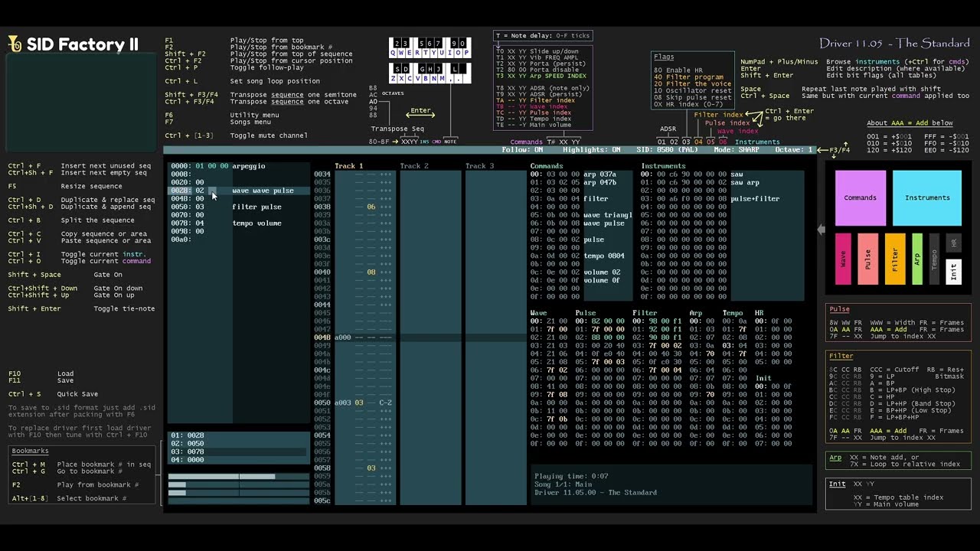Click the salmon Pulse block in the layout diagram

[x=867, y=259]
